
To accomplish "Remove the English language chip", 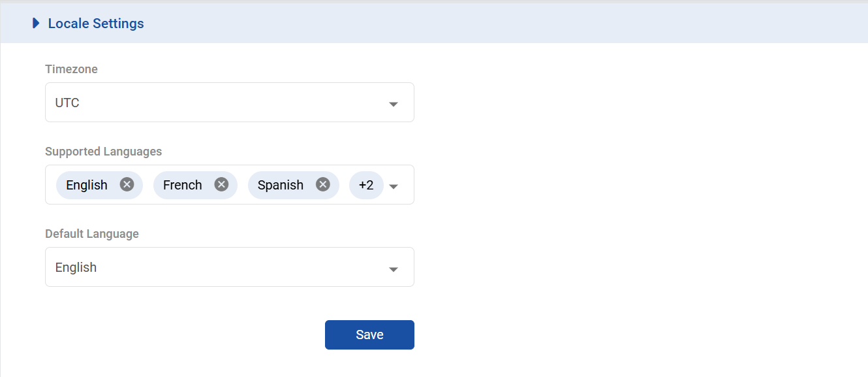I will tap(127, 185).
